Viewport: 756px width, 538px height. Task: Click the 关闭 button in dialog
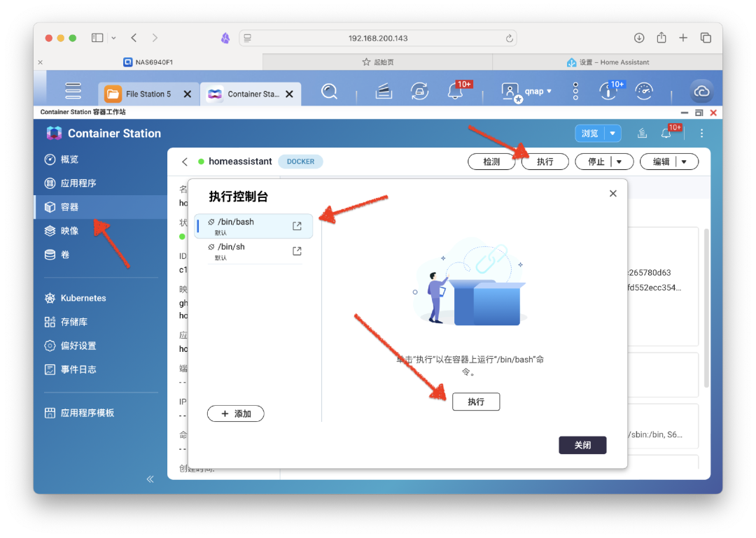(x=582, y=445)
